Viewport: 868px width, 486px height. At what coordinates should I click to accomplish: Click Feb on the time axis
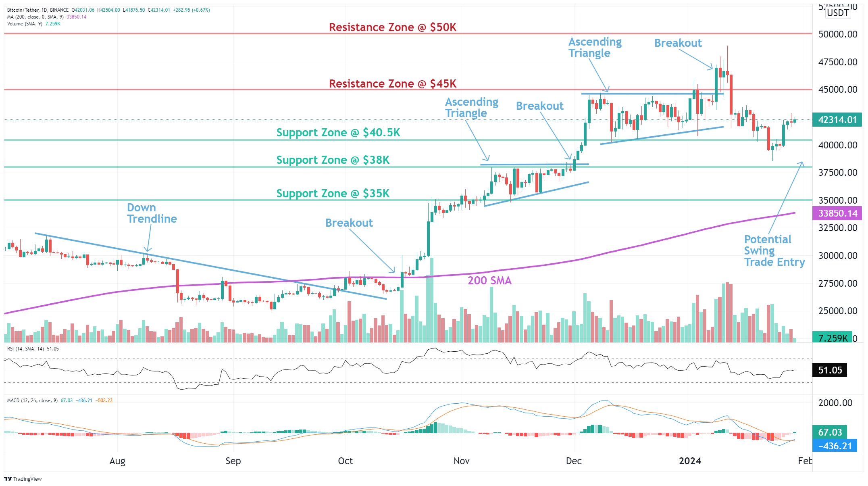805,461
